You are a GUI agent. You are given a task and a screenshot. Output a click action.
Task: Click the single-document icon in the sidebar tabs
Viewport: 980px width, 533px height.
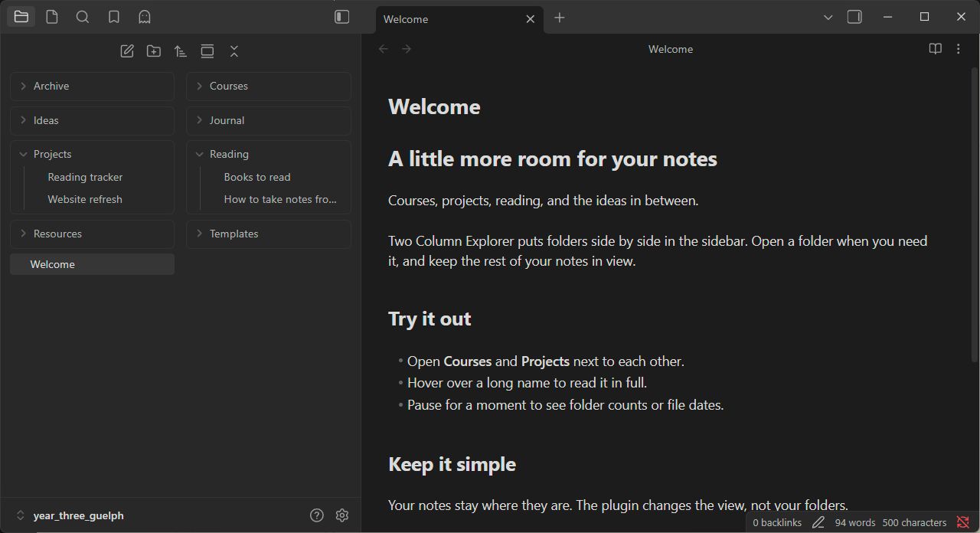coord(52,17)
